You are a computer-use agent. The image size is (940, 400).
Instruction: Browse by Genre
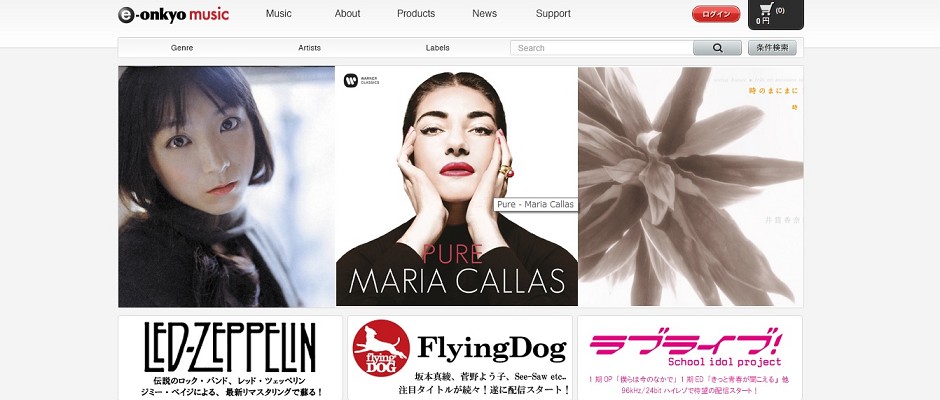click(182, 48)
